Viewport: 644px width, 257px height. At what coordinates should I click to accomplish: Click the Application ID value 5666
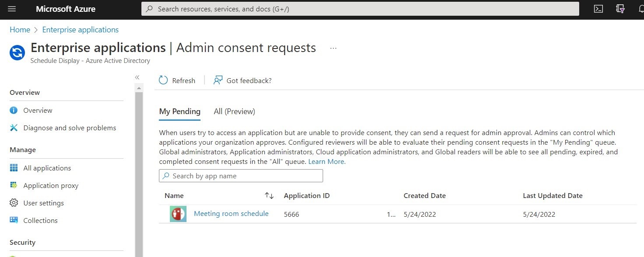pyautogui.click(x=292, y=214)
